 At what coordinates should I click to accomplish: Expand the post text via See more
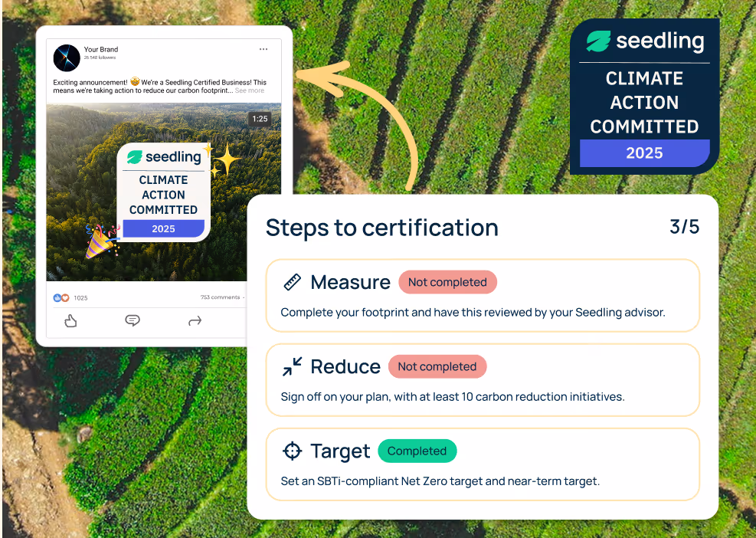click(x=250, y=90)
